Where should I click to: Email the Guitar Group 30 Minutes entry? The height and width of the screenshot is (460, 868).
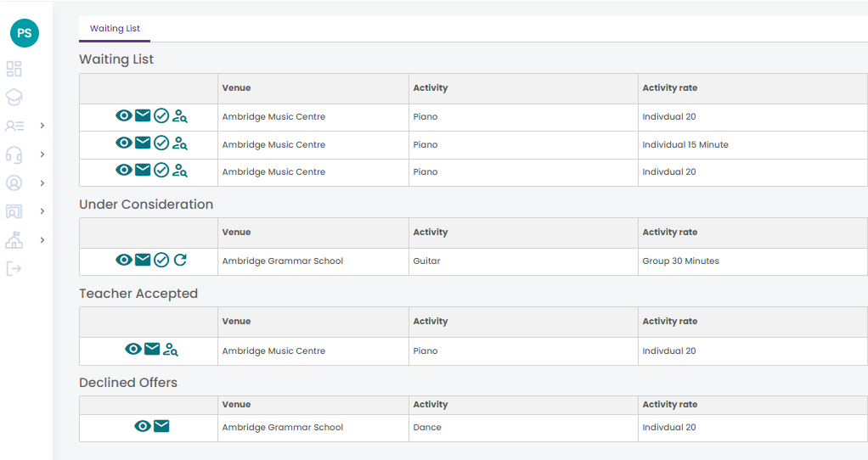[x=143, y=260]
